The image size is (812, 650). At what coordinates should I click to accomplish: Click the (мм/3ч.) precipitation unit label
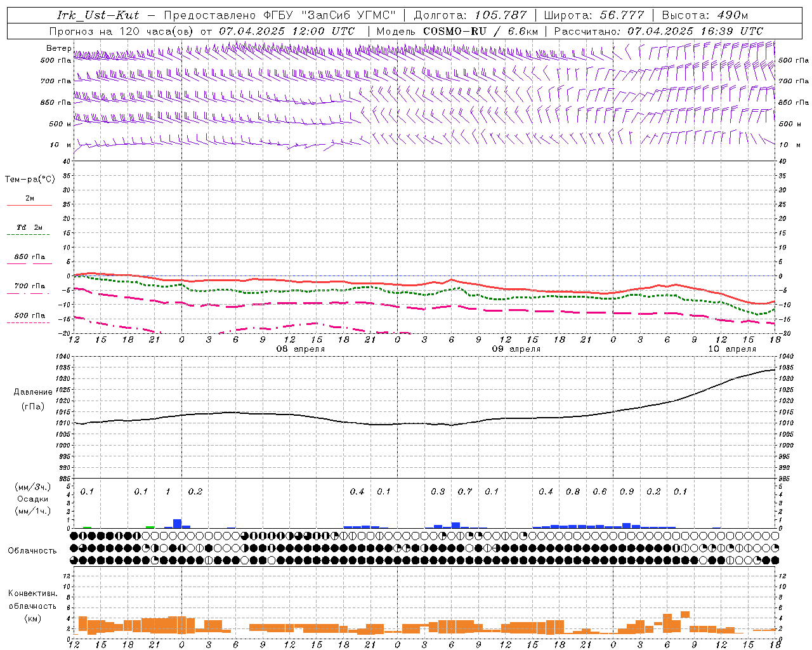coord(33,487)
